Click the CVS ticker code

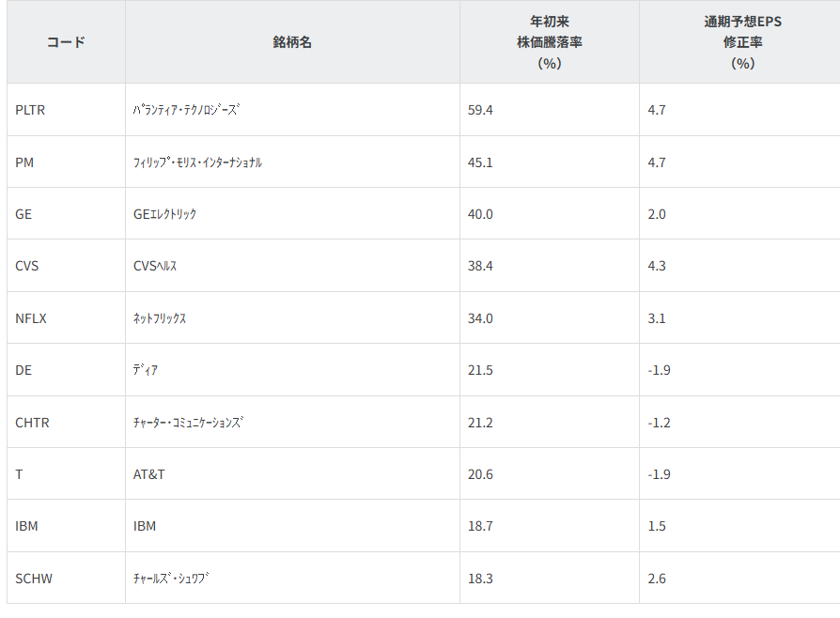[27, 266]
